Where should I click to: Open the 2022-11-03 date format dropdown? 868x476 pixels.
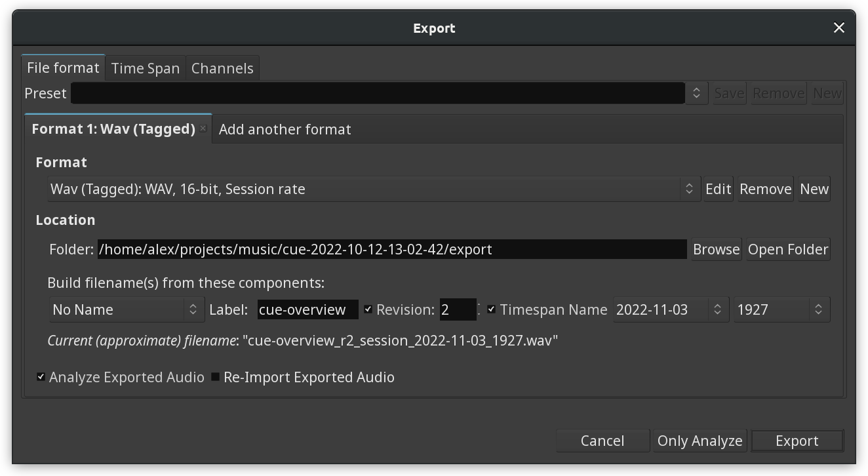pos(671,309)
